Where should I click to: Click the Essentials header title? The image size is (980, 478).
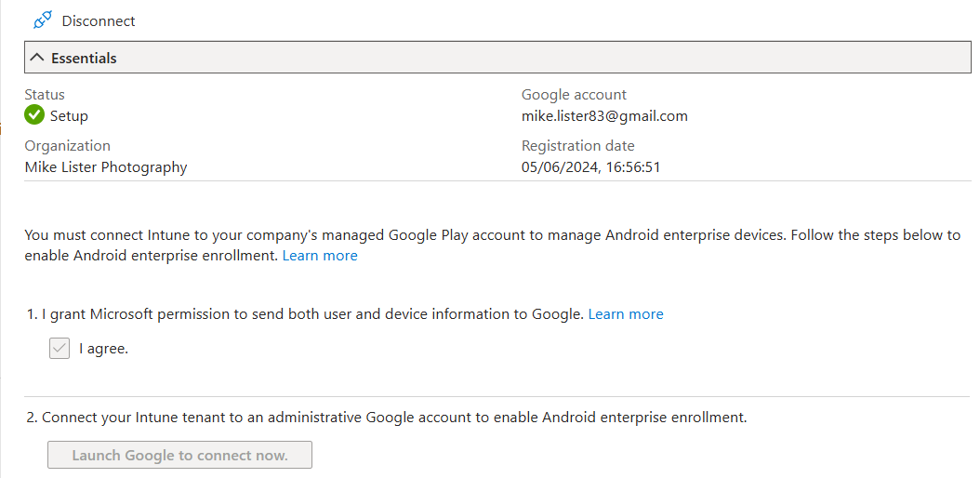tap(84, 58)
